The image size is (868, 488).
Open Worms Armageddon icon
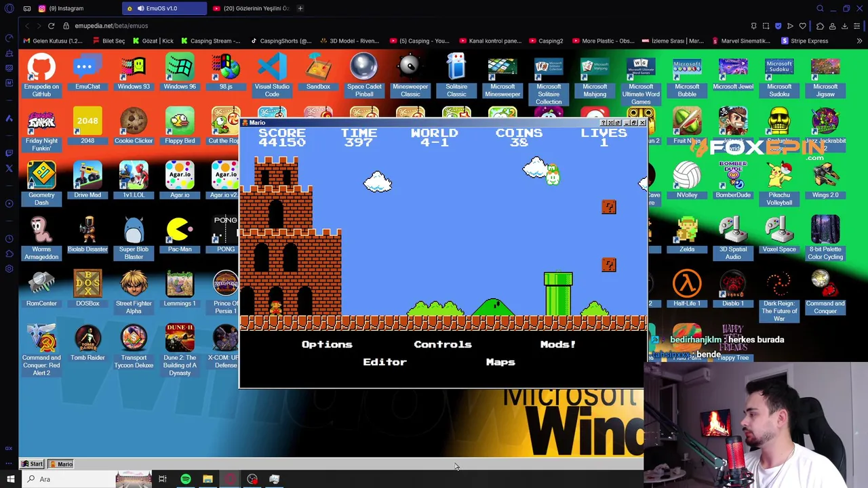pos(41,237)
